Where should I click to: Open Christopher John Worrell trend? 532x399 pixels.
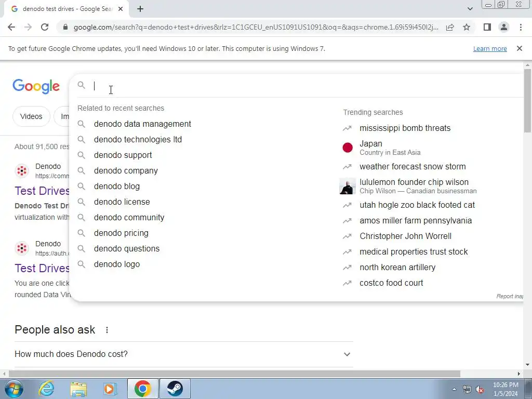[x=405, y=236]
